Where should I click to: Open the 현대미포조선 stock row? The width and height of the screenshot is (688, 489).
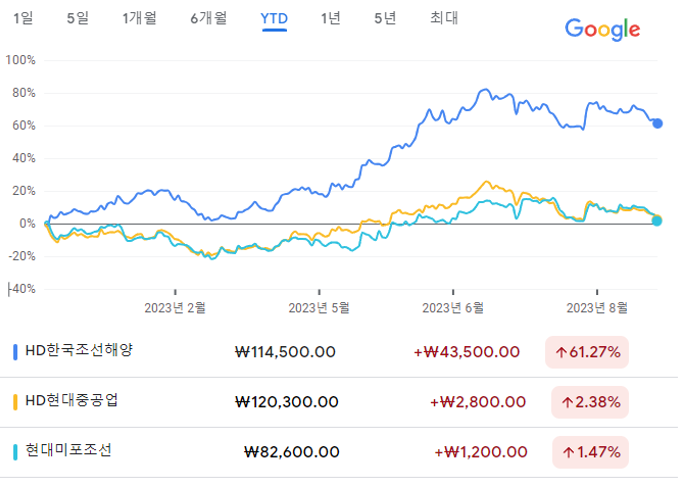339,452
